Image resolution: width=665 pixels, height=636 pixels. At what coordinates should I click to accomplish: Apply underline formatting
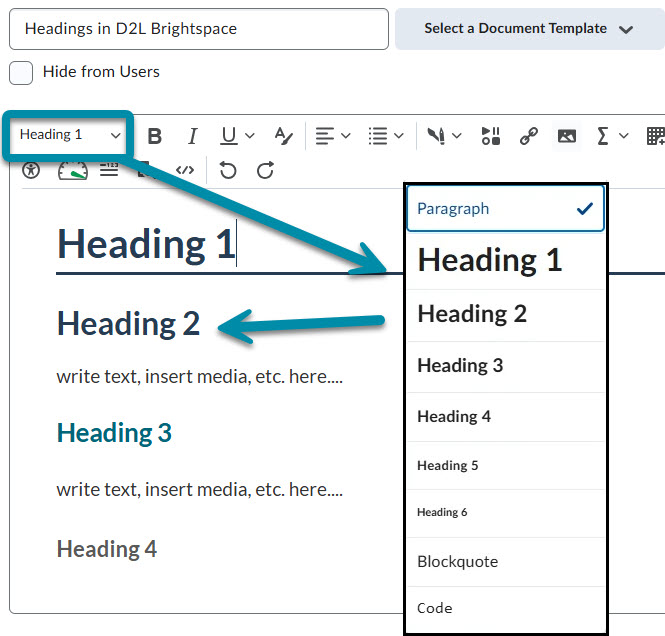(x=229, y=136)
